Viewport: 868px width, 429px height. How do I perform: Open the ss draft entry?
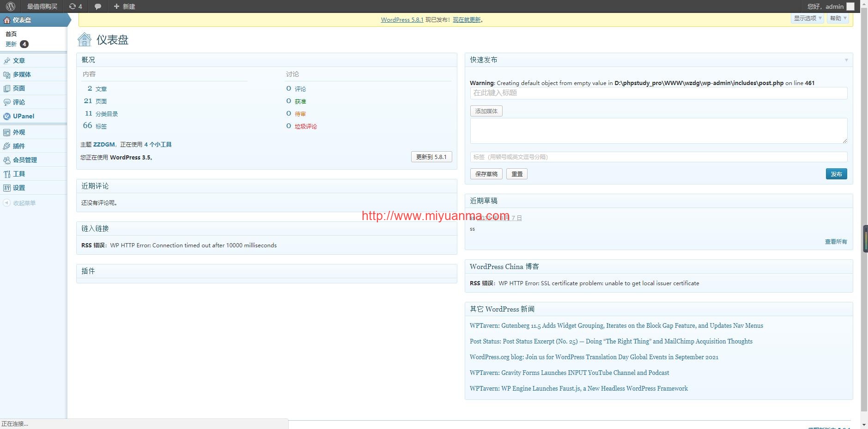[x=472, y=218]
